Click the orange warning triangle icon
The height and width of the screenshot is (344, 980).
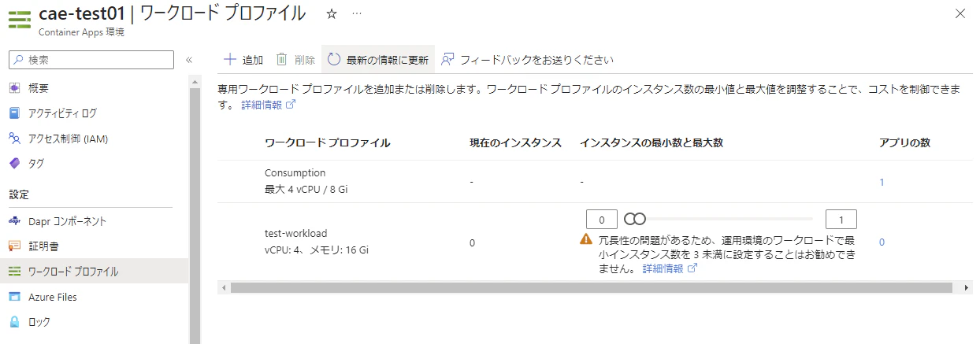coord(586,239)
